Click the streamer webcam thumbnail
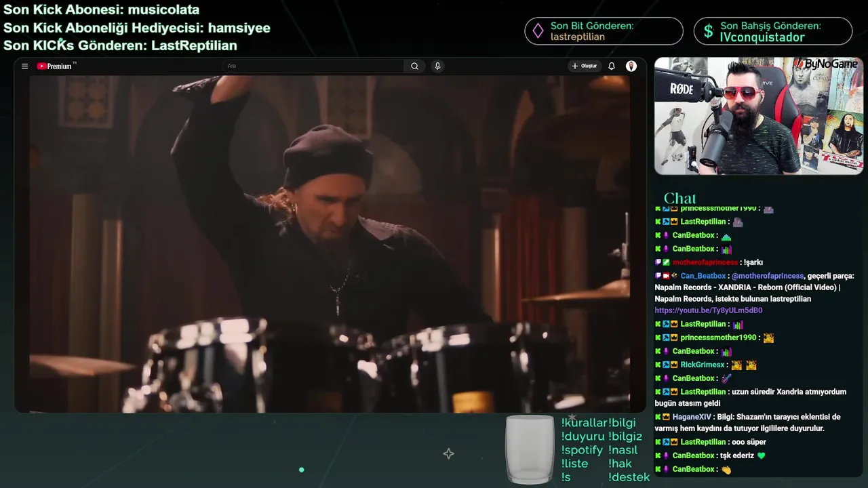This screenshot has height=488, width=868. (758, 116)
